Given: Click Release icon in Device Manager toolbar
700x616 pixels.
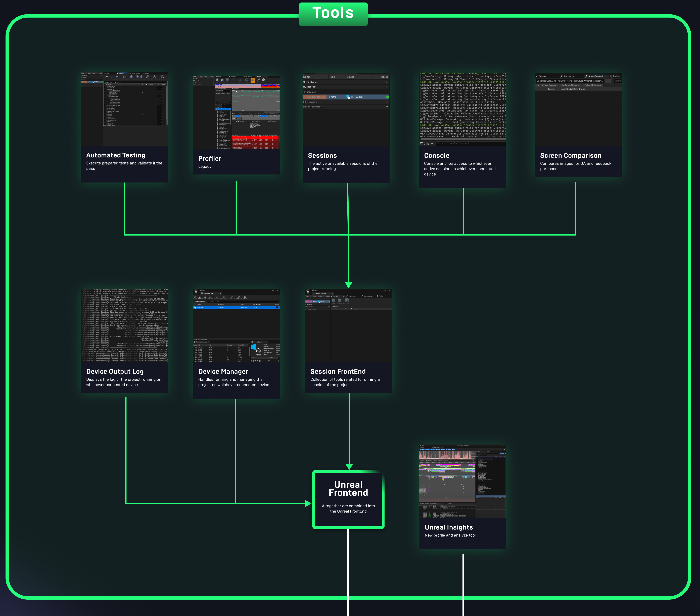Looking at the screenshot, I should click(200, 297).
